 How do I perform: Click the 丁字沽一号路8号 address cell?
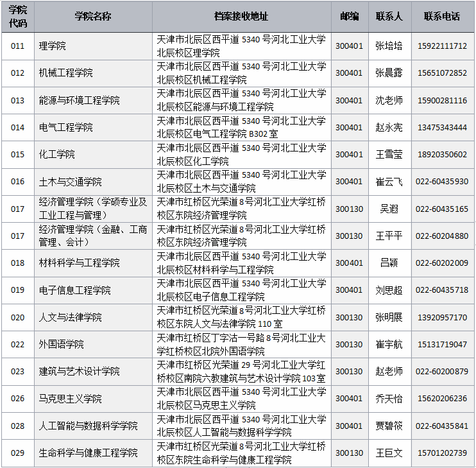click(241, 344)
